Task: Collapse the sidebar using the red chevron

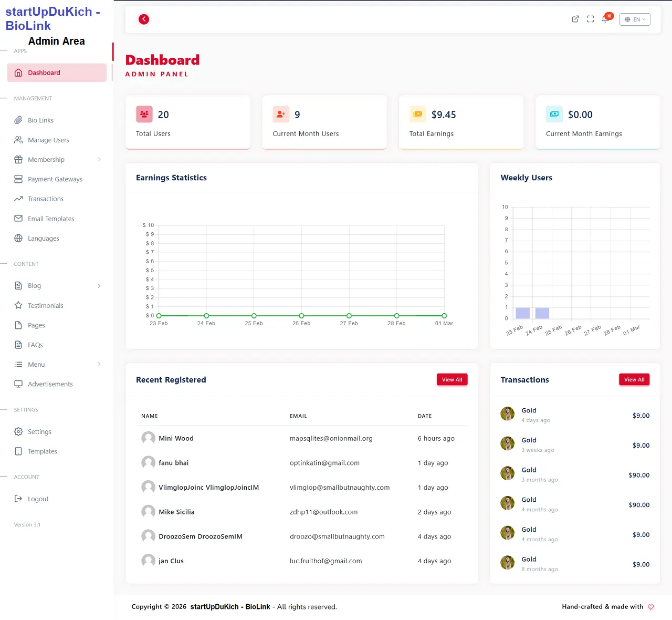Action: [x=143, y=19]
